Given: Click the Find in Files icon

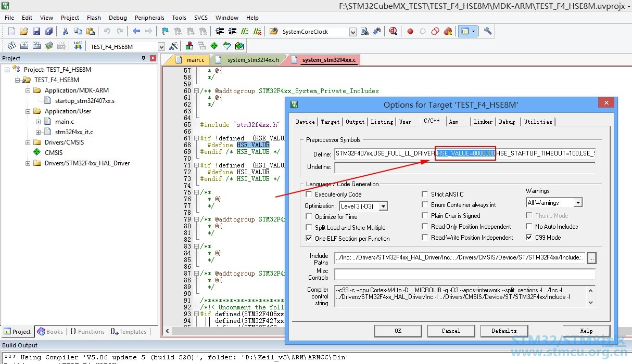Looking at the screenshot, I should point(274,31).
